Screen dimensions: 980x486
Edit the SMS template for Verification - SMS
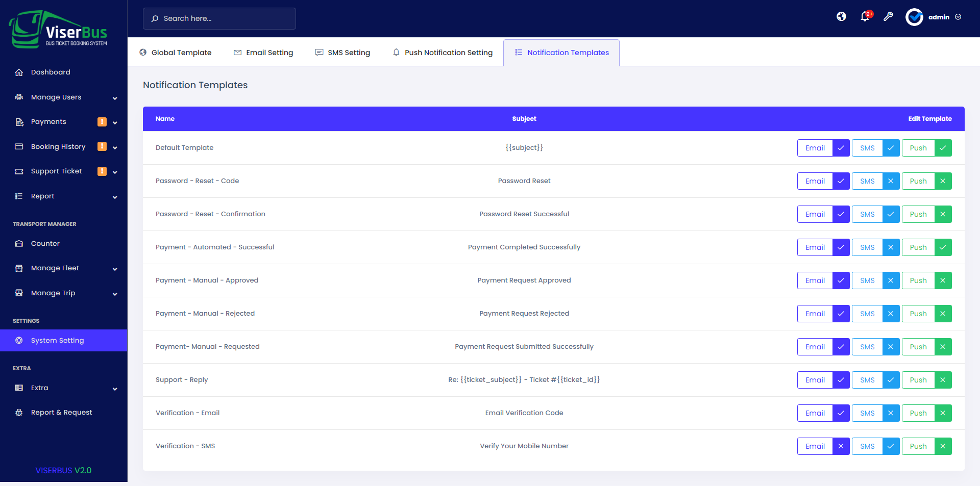coord(867,446)
